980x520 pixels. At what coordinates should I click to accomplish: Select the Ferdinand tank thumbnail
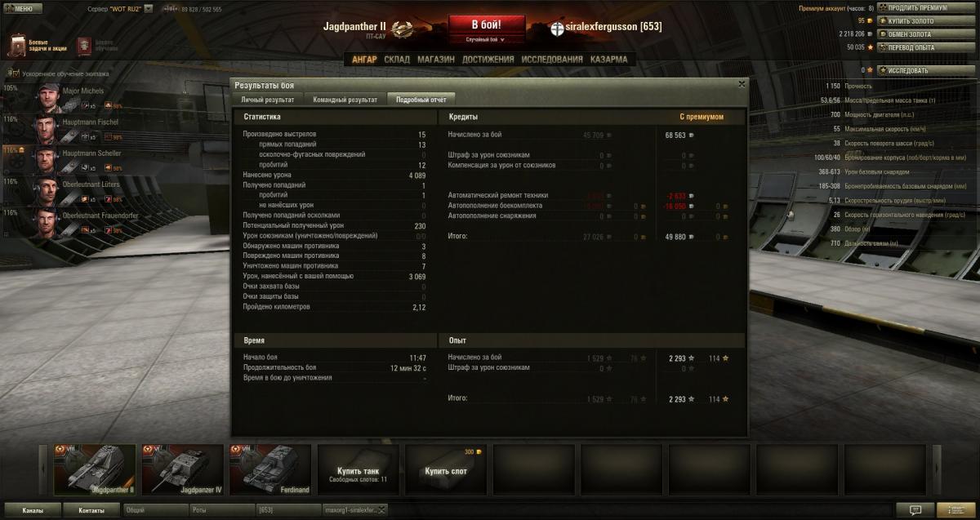pyautogui.click(x=269, y=469)
